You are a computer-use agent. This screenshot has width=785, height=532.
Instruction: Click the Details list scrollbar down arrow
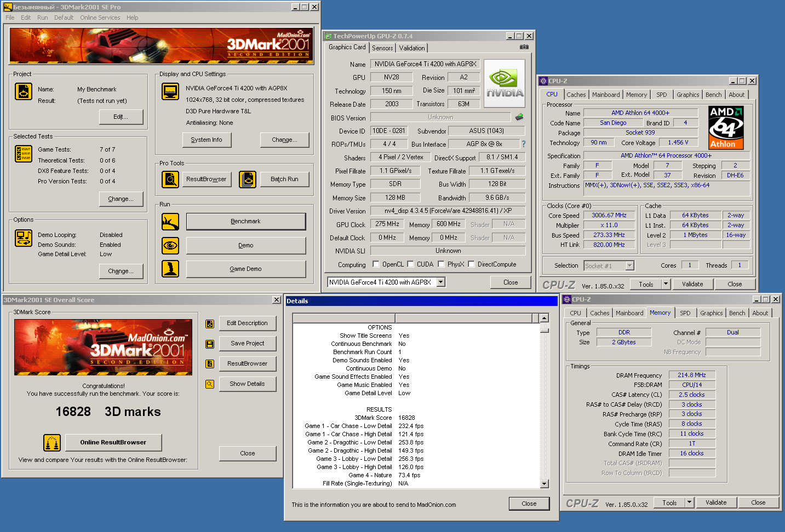544,484
